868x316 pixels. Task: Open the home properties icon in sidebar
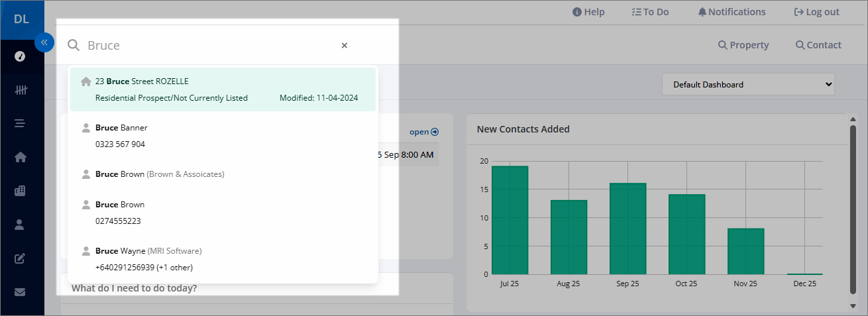(20, 157)
